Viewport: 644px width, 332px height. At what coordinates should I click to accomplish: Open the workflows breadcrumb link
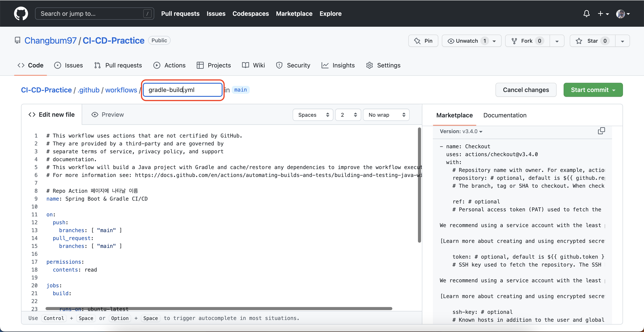(121, 90)
